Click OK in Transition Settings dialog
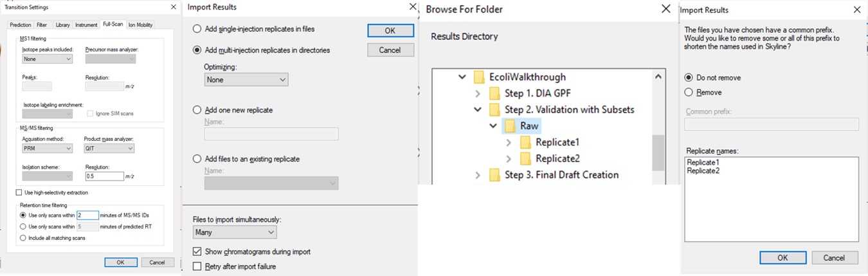 pos(122,262)
